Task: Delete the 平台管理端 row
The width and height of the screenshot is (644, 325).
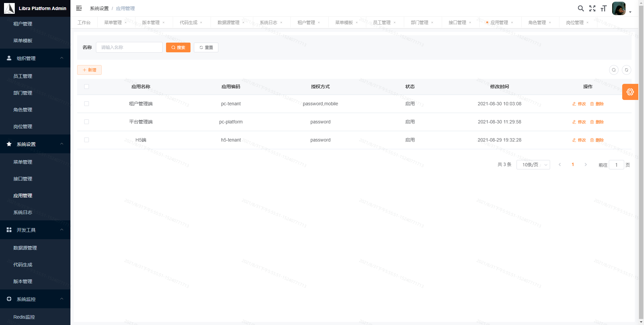Action: point(597,122)
